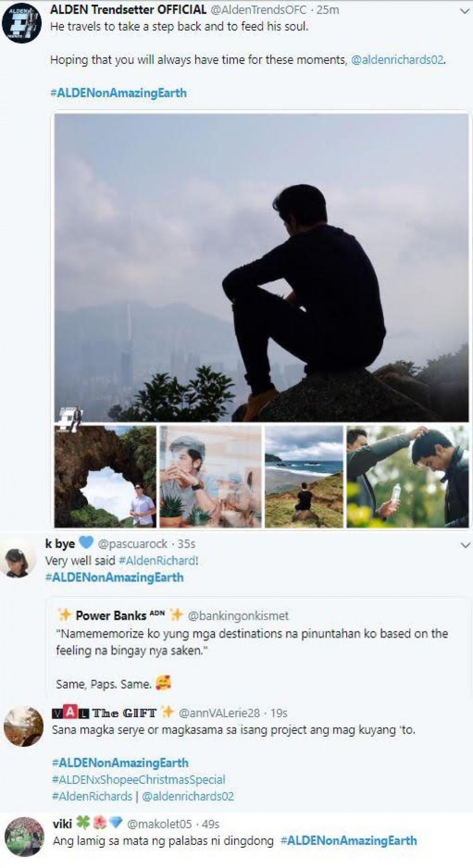Image resolution: width=473 pixels, height=868 pixels.
Task: Open the #AldenRichards hashtag in VAL's tweet
Action: click(92, 796)
